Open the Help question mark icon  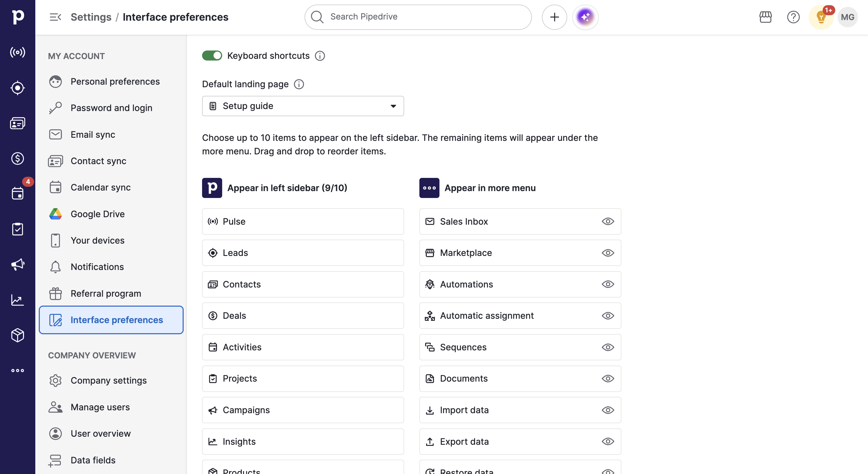click(x=793, y=17)
